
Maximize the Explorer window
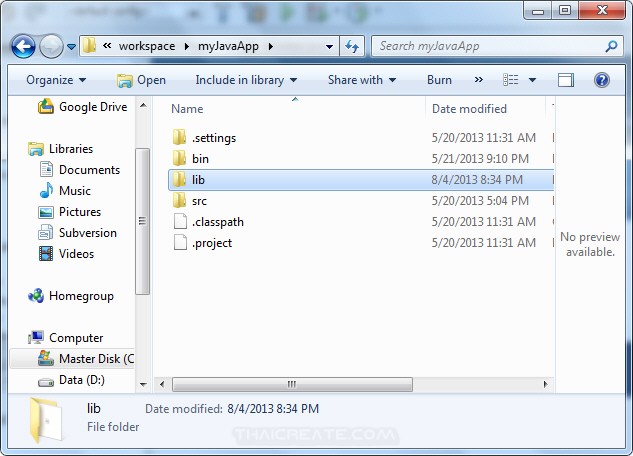click(565, 10)
